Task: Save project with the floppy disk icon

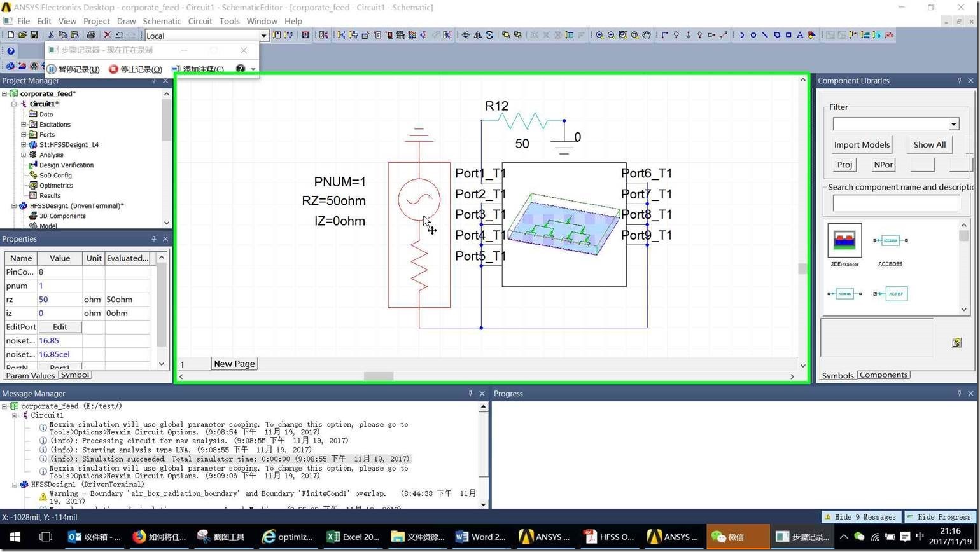Action: 34,35
